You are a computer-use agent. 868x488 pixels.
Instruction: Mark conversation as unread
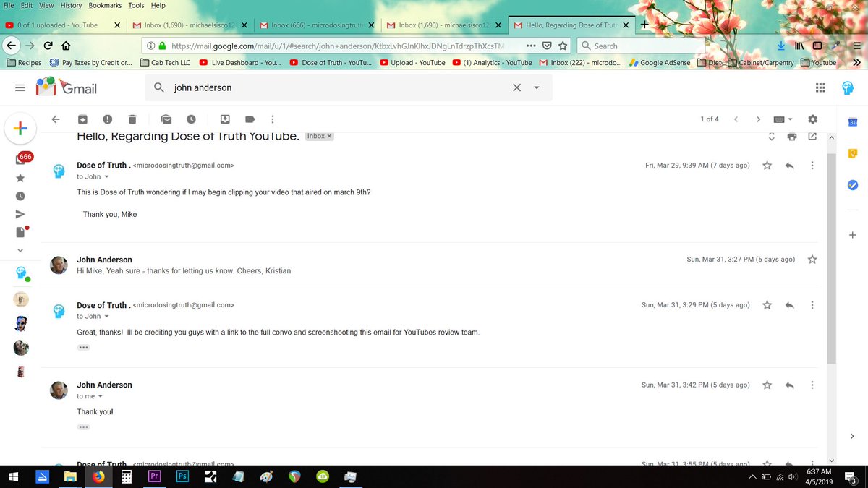point(166,119)
